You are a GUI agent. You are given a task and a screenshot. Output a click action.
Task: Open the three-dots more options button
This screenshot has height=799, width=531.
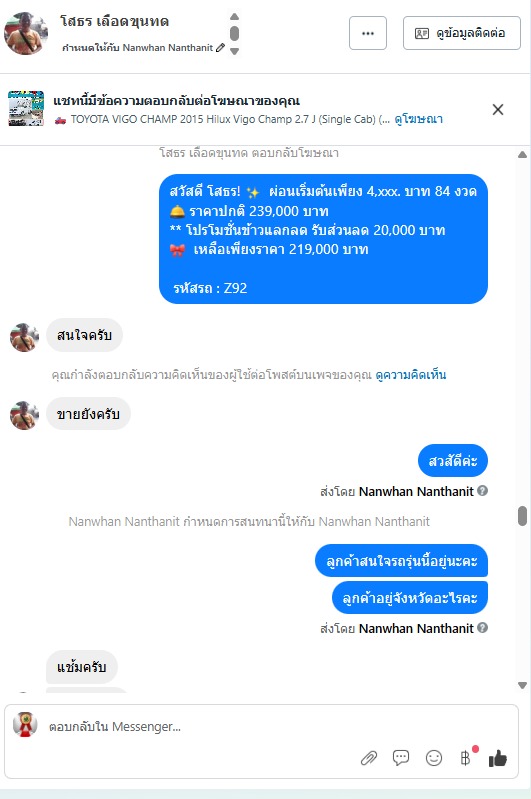point(368,33)
